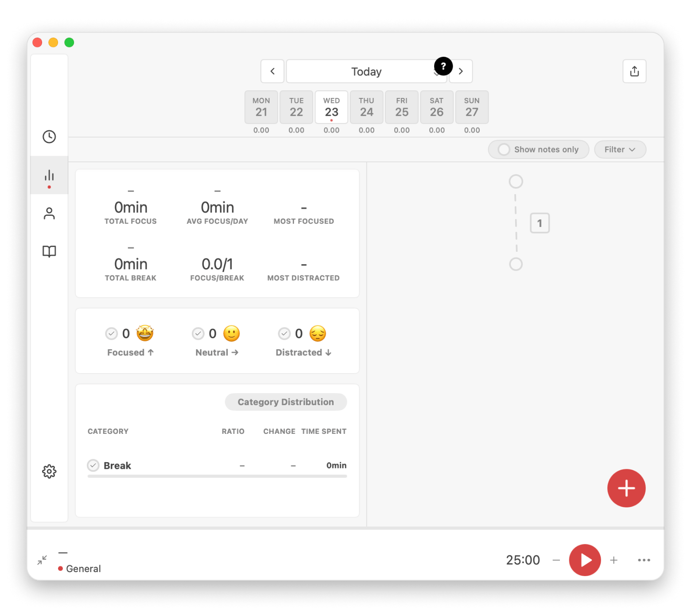Toggle the Distracted mood checkmark

click(x=284, y=333)
